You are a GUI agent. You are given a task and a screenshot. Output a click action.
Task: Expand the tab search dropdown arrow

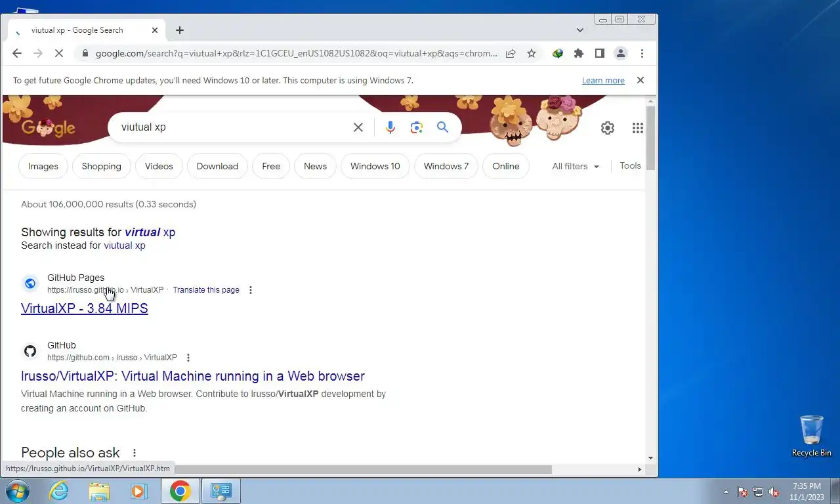point(580,30)
